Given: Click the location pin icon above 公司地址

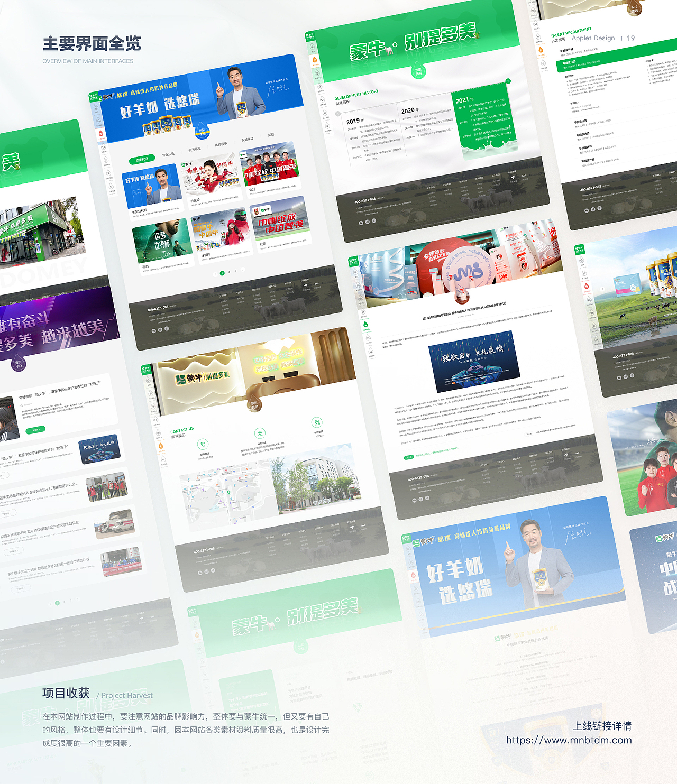Looking at the screenshot, I should pyautogui.click(x=260, y=433).
